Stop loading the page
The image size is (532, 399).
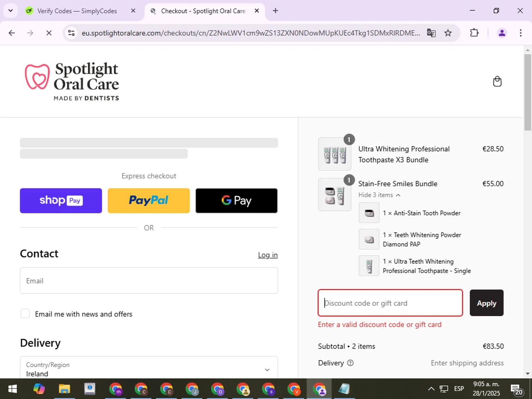(49, 33)
